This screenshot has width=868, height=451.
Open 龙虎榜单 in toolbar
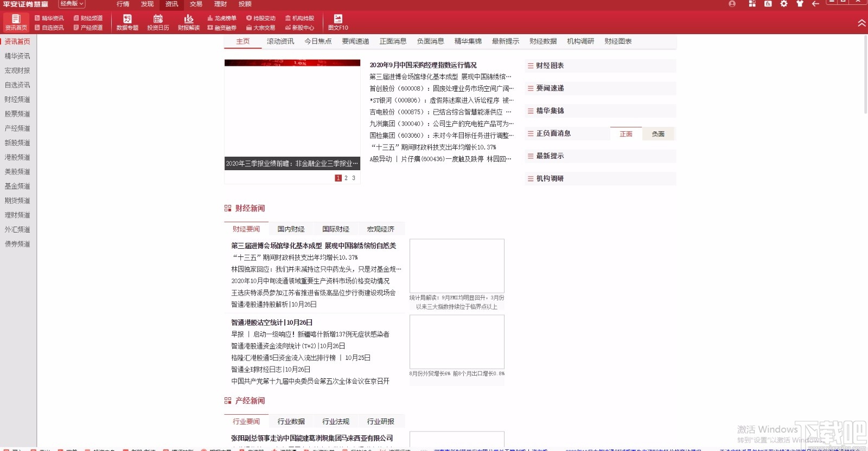(222, 18)
